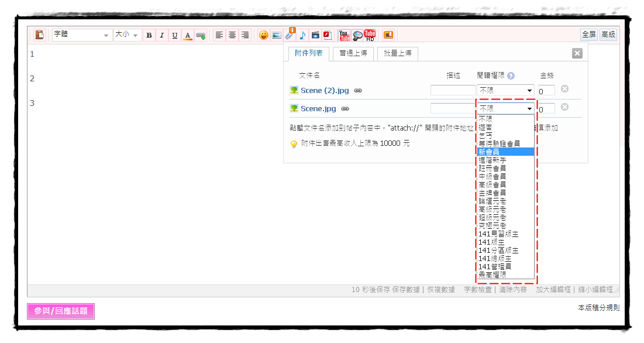Open permission dropdown for Scene (2).jpg
This screenshot has height=343, width=644.
(506, 91)
